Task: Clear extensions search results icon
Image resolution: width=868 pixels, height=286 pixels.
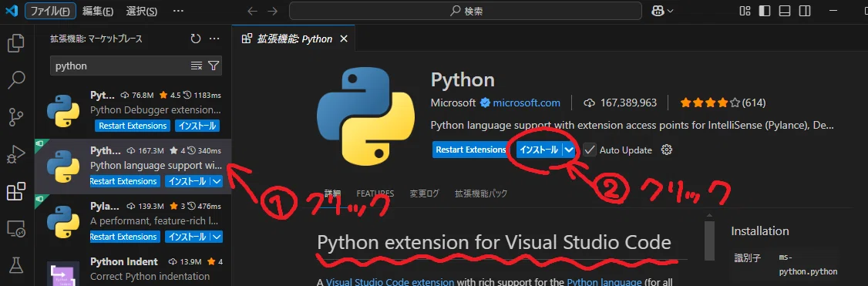Action: pos(197,66)
